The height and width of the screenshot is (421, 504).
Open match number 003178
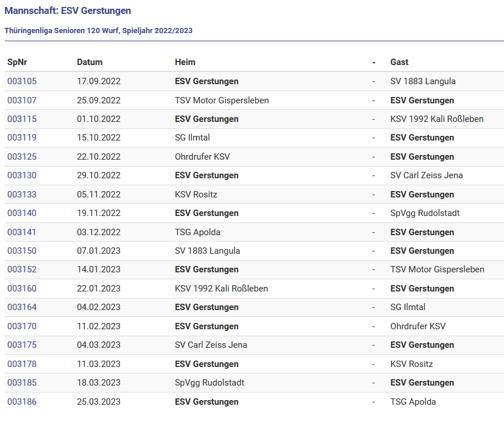pyautogui.click(x=22, y=364)
